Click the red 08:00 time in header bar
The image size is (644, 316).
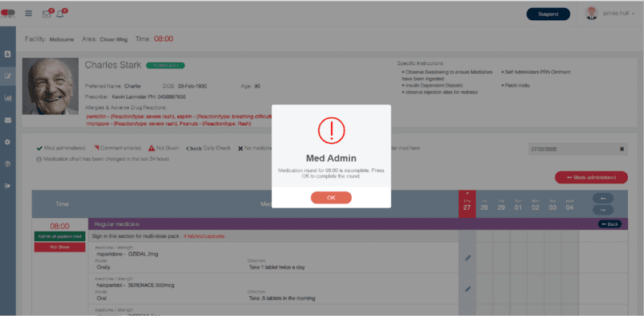[163, 39]
